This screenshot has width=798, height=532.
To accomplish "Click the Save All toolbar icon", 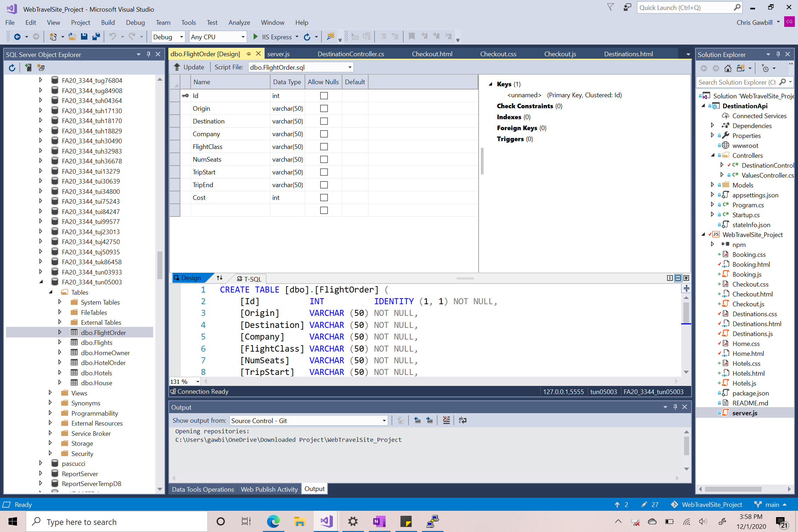I will click(96, 36).
